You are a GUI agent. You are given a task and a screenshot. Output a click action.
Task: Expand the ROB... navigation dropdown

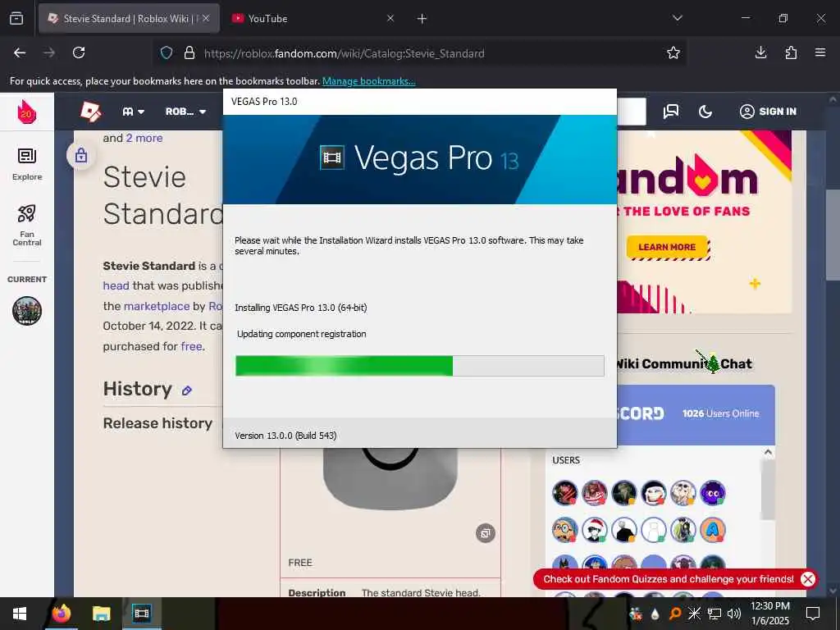coord(186,112)
